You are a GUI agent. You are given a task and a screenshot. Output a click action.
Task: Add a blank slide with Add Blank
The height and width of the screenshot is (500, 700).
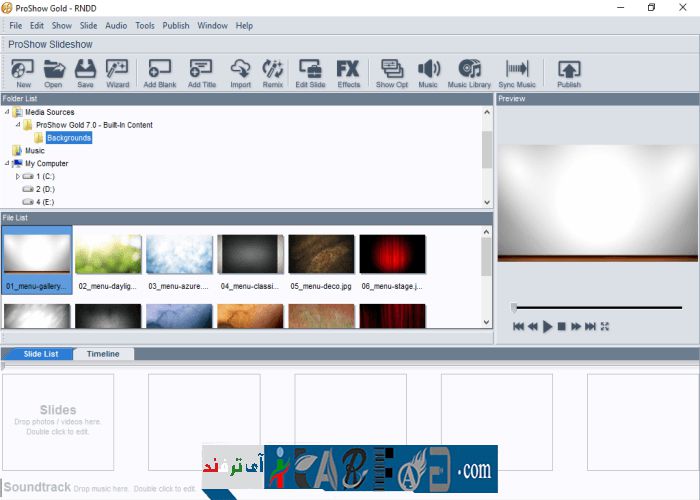coord(160,73)
